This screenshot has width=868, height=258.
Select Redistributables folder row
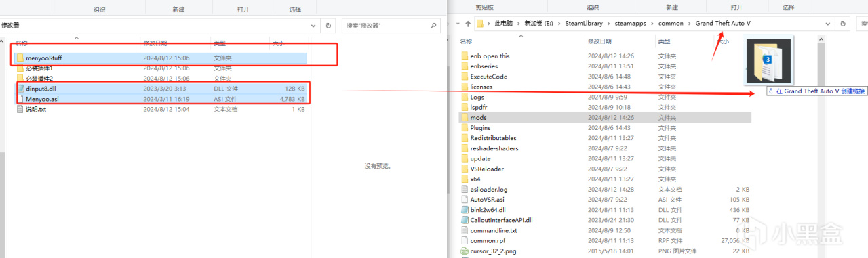click(605, 138)
